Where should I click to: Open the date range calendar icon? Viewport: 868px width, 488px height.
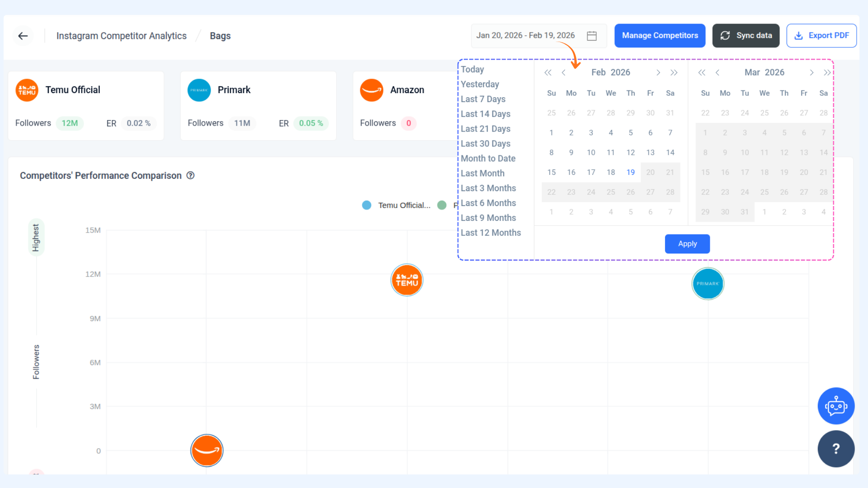point(592,36)
